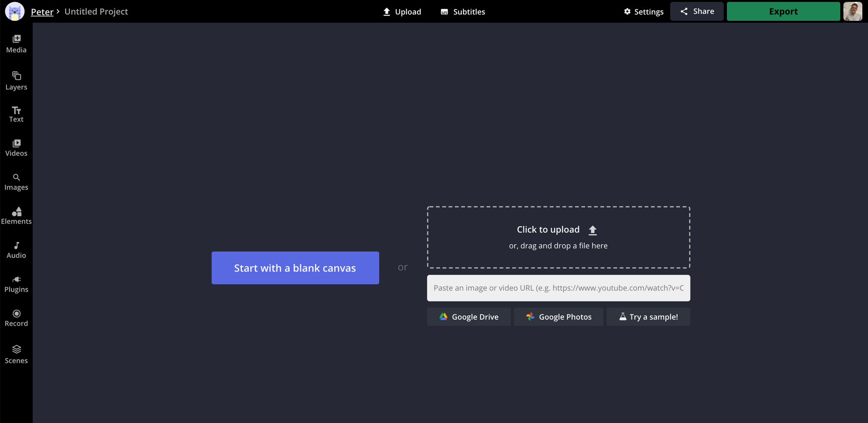Viewport: 868px width, 423px height.
Task: Open project Settings
Action: 644,12
